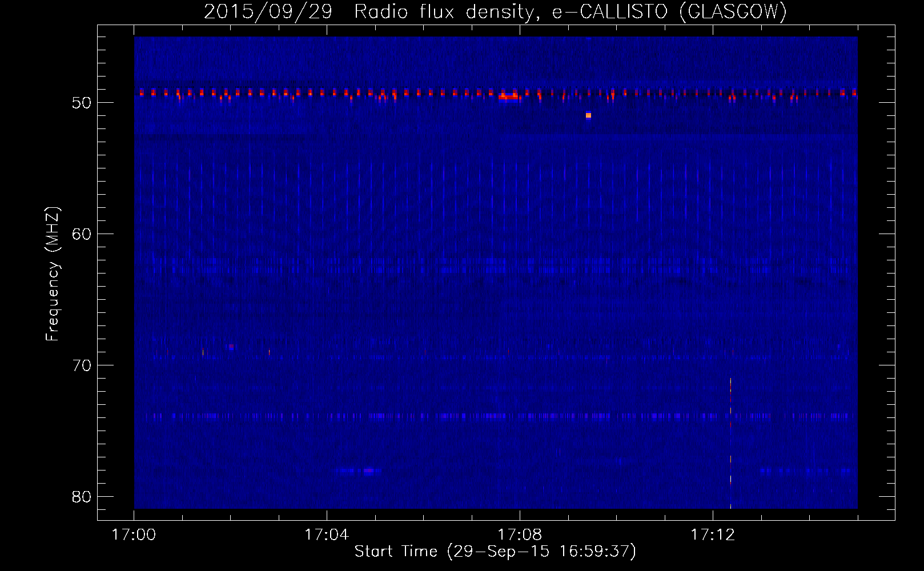
Task: Click the "Start Time (29-Sep-15 16:59:37)" label
Action: pyautogui.click(x=495, y=552)
